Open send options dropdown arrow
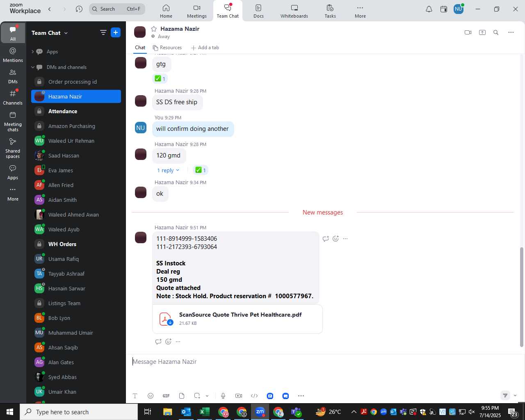Viewport: 525px width, 420px height. [x=515, y=396]
